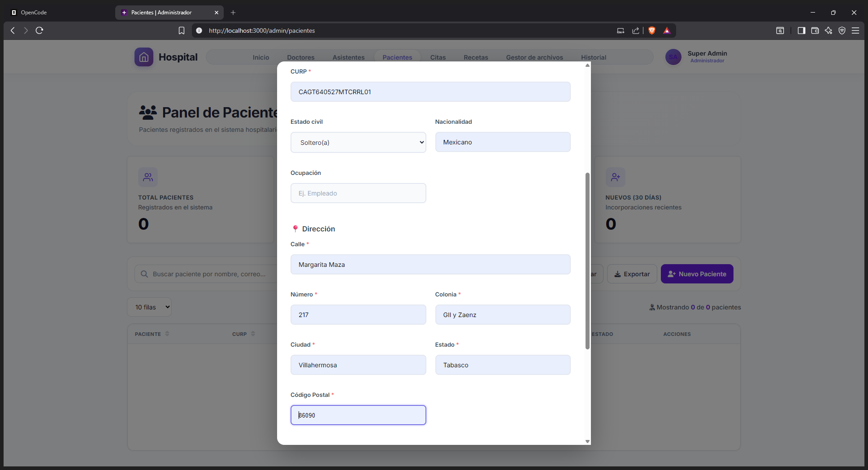Close the Pacientes | Administrador tab

tap(217, 13)
